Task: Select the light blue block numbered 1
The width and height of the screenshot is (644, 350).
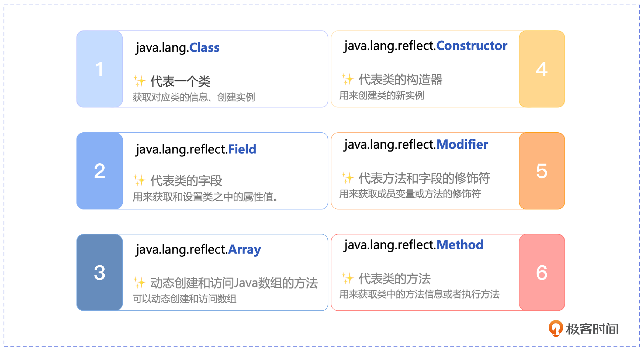Action: pos(100,69)
